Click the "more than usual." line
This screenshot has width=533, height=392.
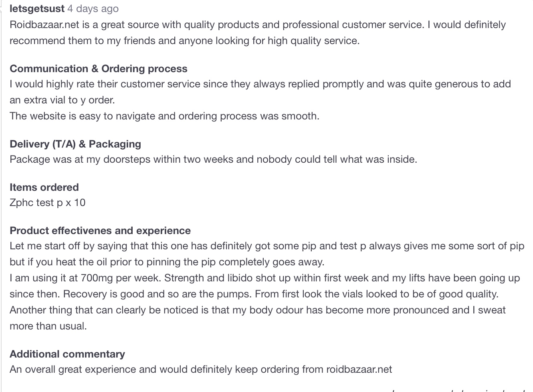pyautogui.click(x=48, y=326)
